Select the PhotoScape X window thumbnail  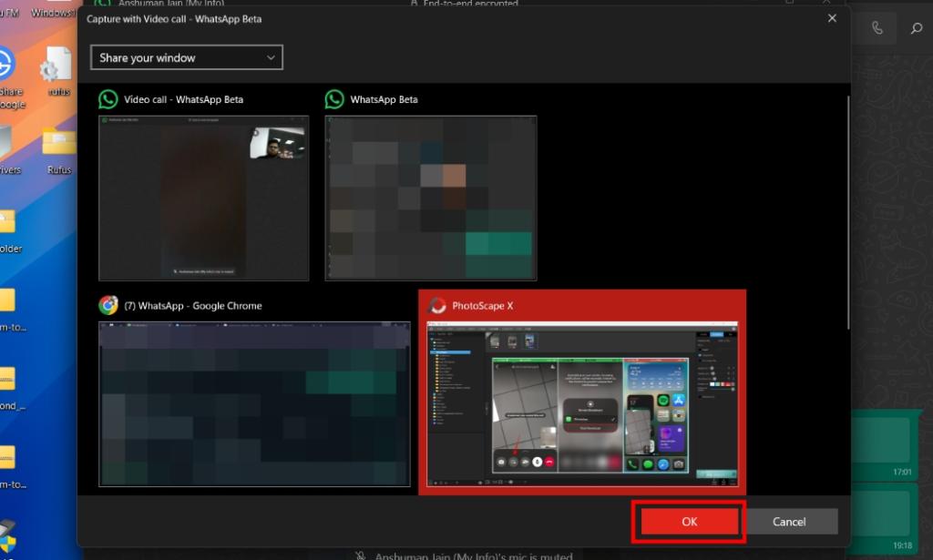point(582,404)
